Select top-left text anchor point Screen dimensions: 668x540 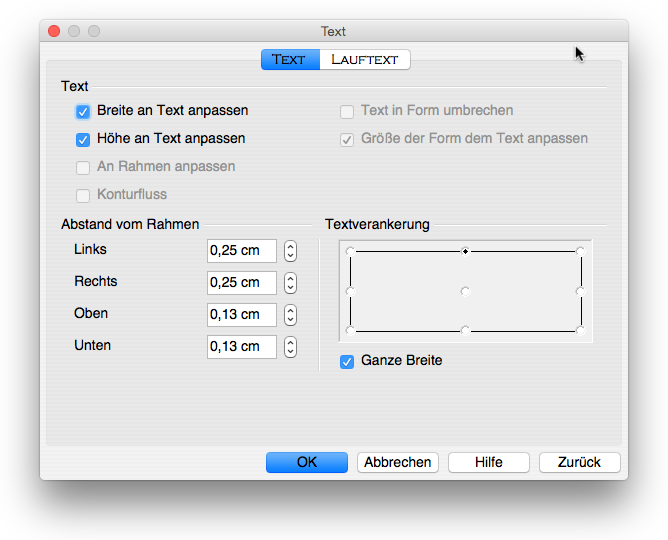(350, 251)
